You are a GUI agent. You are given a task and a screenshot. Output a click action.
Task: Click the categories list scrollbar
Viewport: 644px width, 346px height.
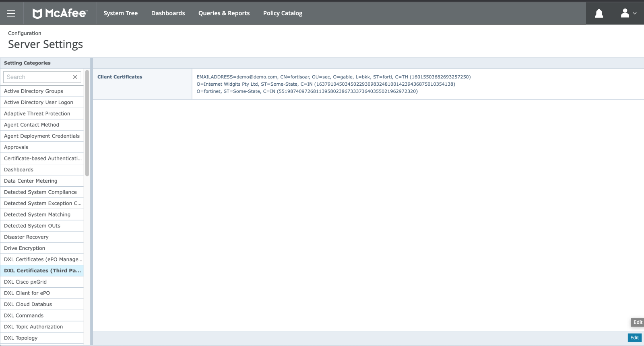(87, 123)
